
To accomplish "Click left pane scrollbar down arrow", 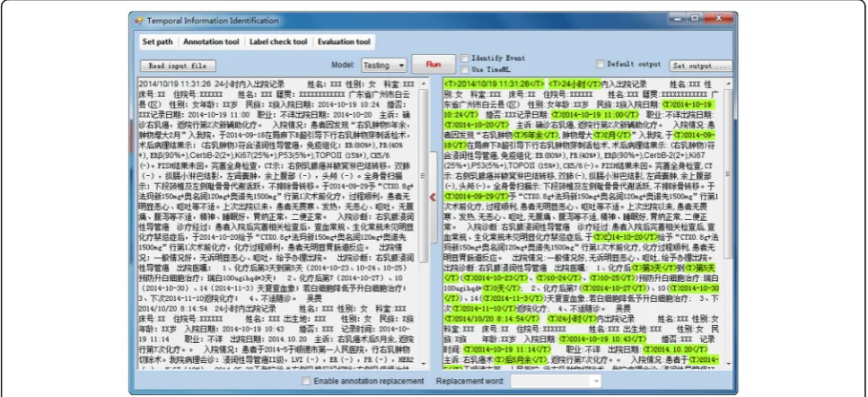I will coord(424,364).
